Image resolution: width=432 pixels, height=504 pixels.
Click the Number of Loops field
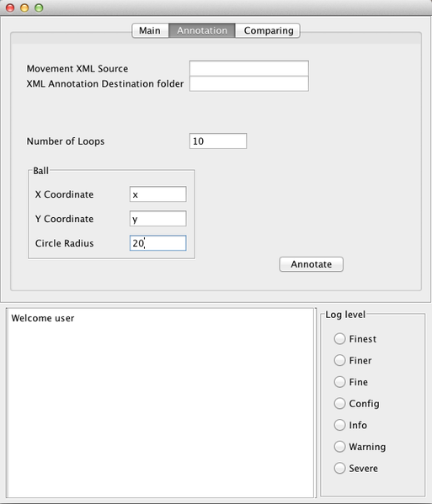coord(218,141)
